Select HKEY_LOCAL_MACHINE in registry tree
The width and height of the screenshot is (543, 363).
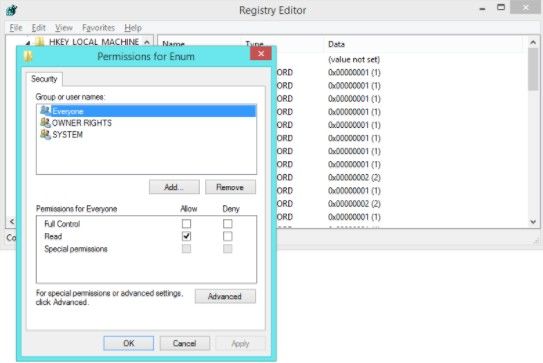pos(94,42)
